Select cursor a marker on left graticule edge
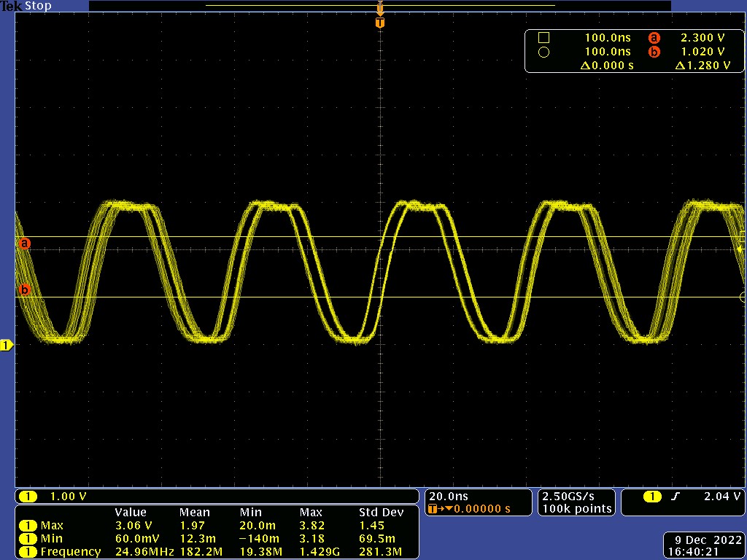The width and height of the screenshot is (747, 560). coord(25,244)
